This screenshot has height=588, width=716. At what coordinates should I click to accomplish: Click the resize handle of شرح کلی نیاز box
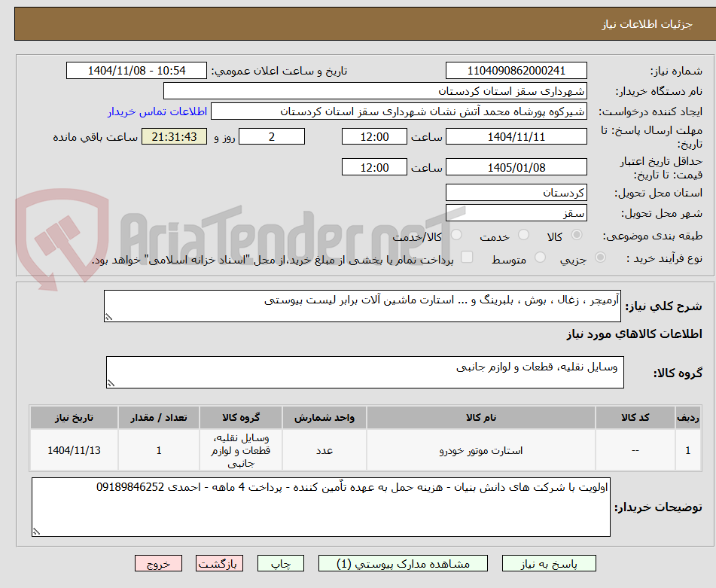(108, 317)
